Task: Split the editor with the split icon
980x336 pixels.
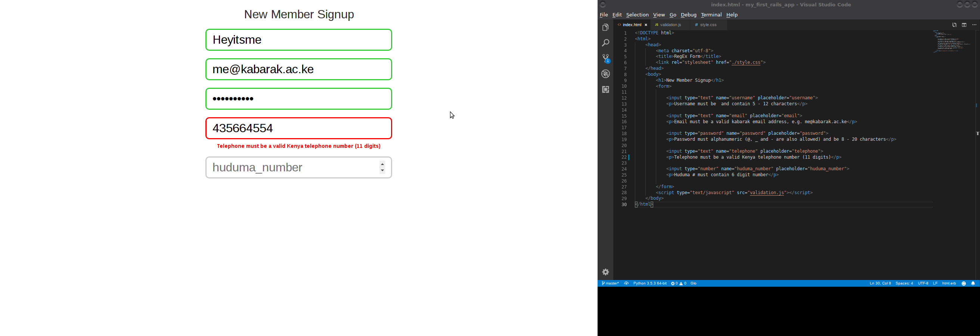Action: [x=964, y=25]
